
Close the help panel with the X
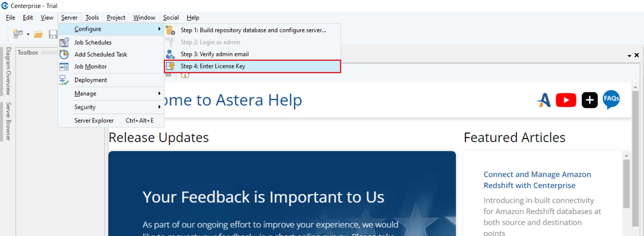(637, 55)
